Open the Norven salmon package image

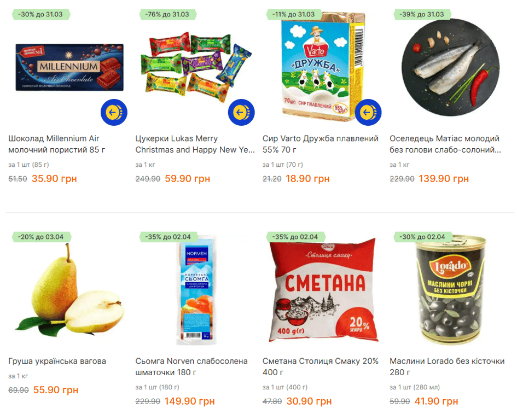(196, 290)
